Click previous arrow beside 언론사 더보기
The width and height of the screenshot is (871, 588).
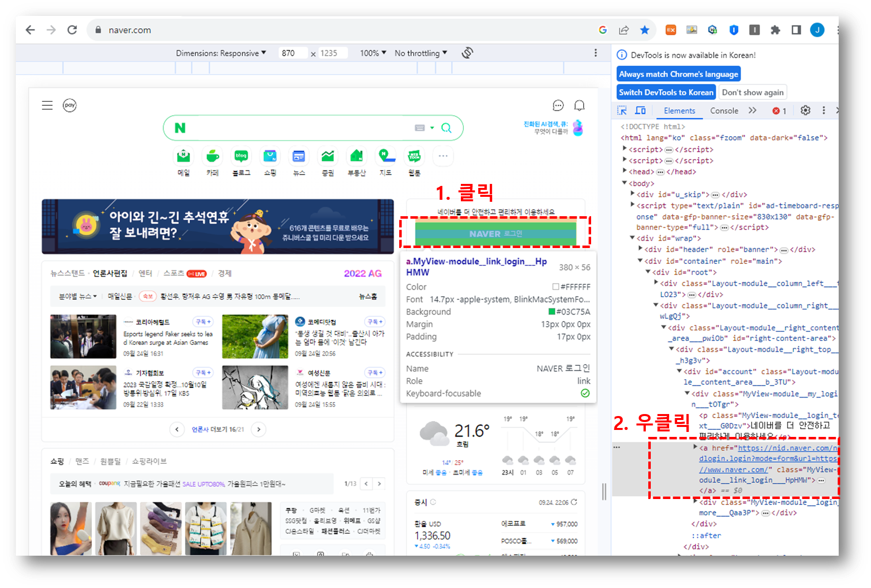177,429
